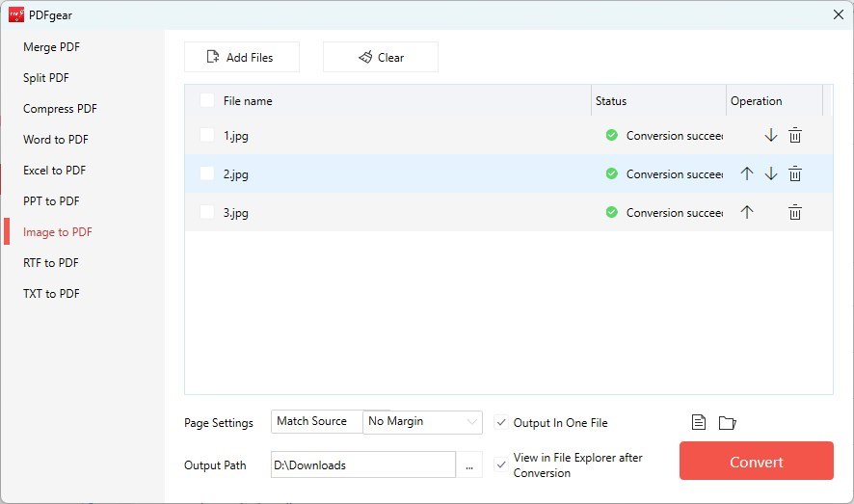Click the PDFgear app logo

tap(16, 14)
